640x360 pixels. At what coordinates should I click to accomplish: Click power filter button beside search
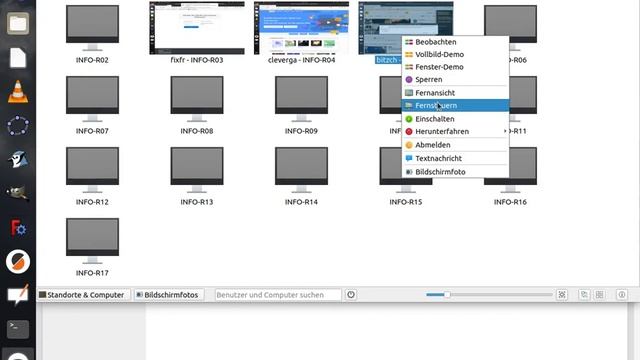(351, 295)
